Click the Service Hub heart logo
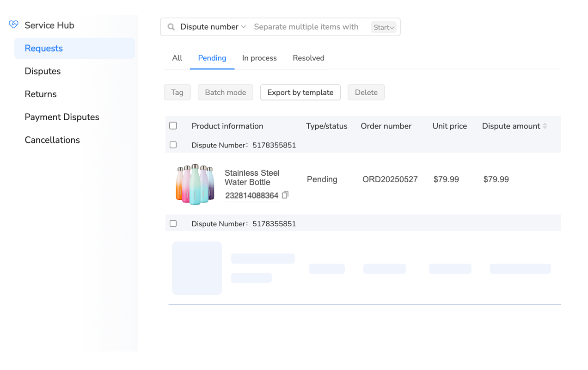The height and width of the screenshot is (370, 588). [13, 25]
